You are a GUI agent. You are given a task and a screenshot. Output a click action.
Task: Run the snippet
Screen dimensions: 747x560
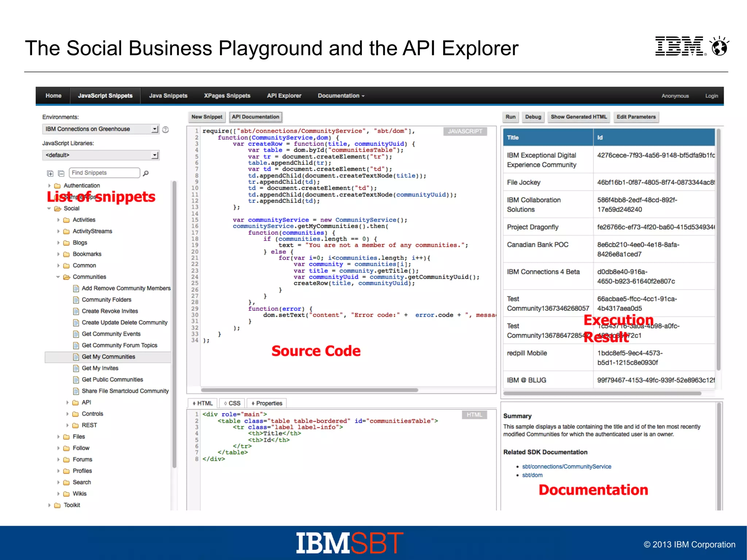pyautogui.click(x=511, y=117)
